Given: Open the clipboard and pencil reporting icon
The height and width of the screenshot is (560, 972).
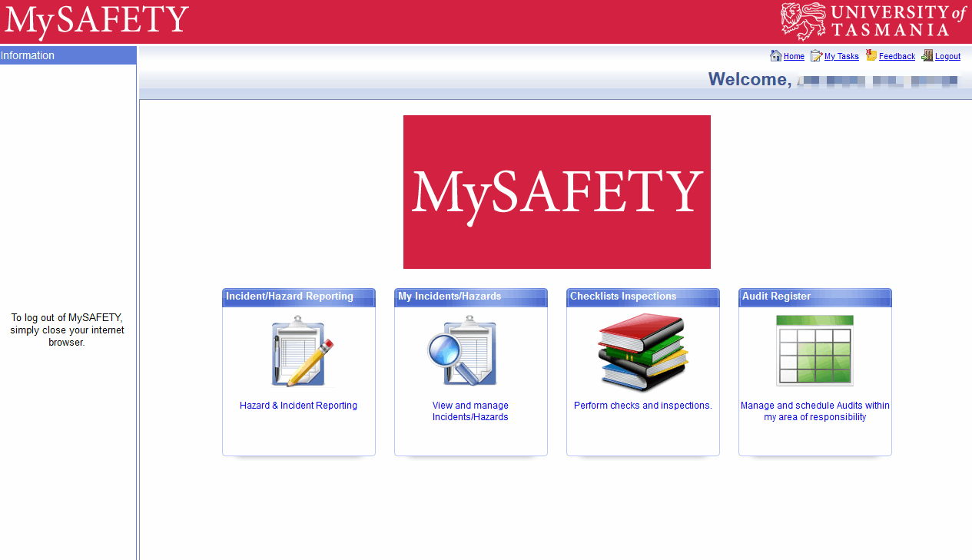Looking at the screenshot, I should (302, 351).
